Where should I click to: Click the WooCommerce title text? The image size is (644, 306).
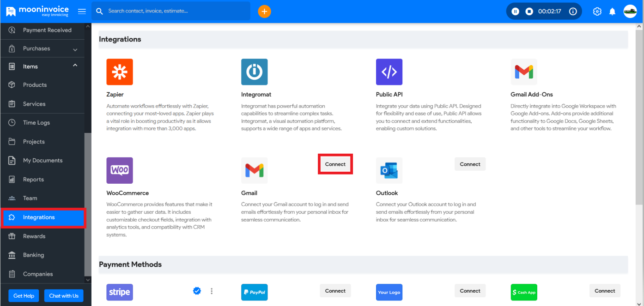pos(128,193)
